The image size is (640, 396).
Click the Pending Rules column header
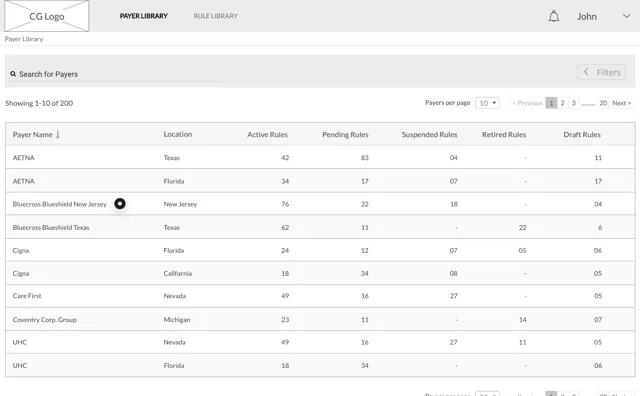click(345, 134)
